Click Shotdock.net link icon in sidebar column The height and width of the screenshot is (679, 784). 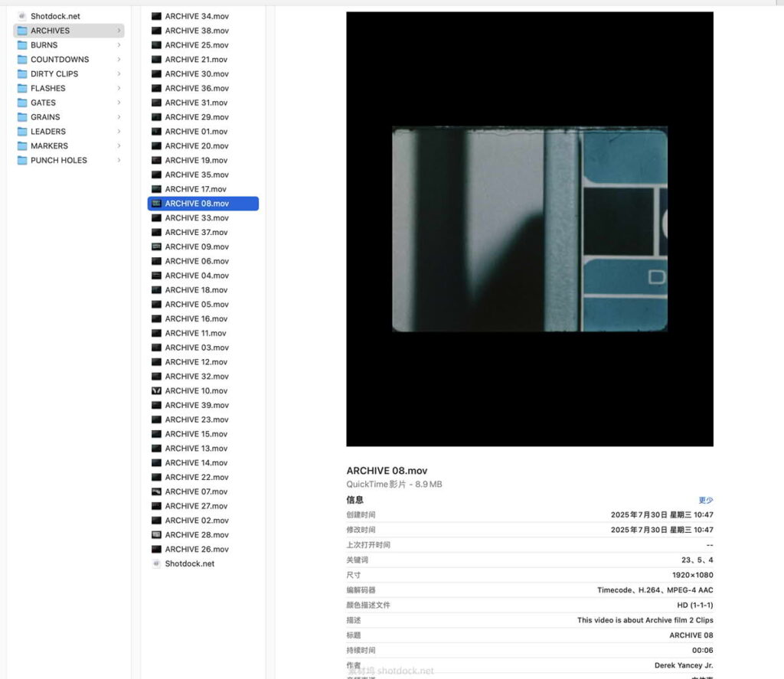point(22,16)
